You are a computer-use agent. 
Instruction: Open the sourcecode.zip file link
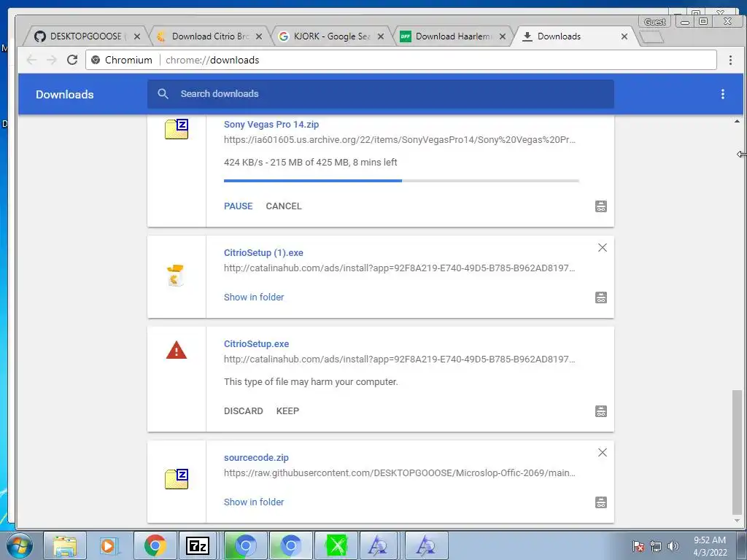(256, 458)
